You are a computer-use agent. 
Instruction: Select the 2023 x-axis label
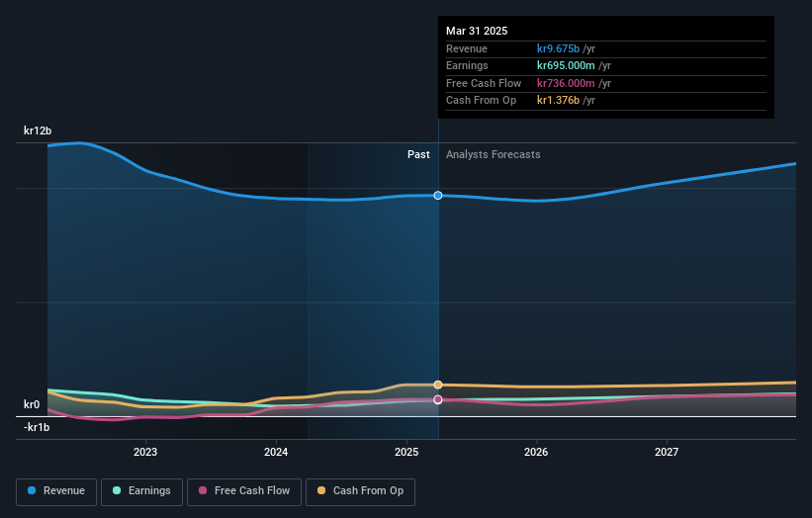(145, 452)
